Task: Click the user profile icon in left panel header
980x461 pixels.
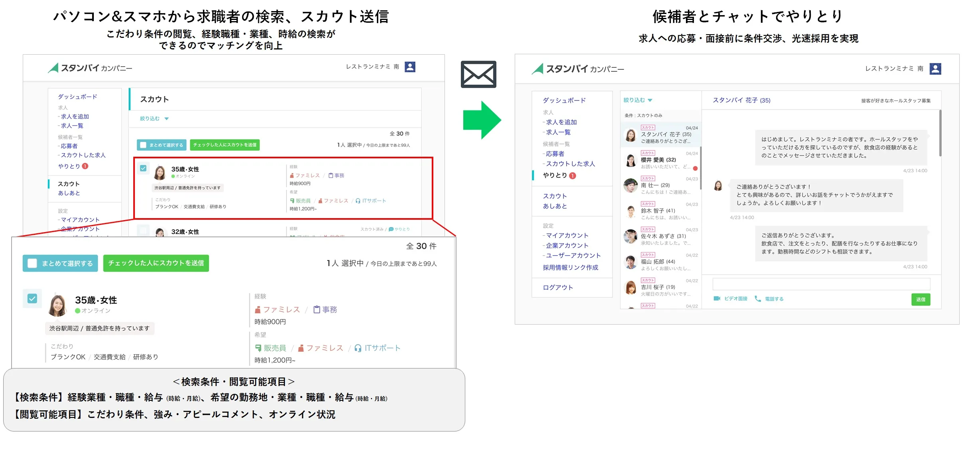Action: [x=410, y=67]
